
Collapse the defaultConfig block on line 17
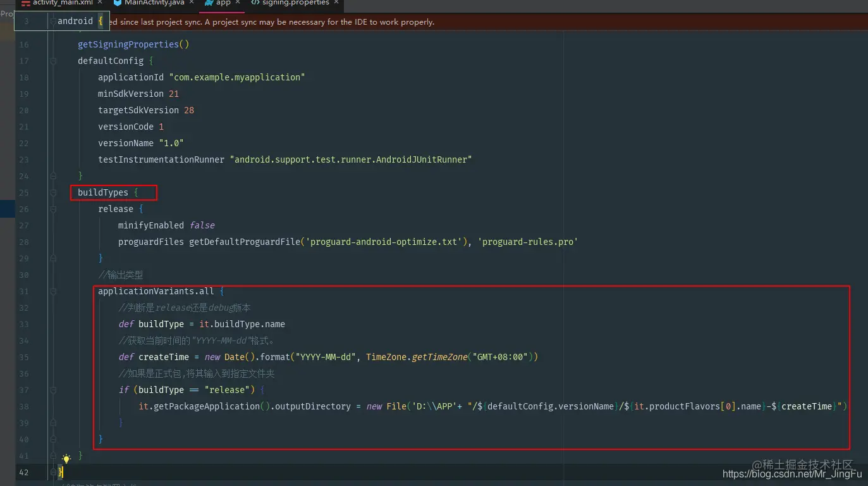click(54, 61)
